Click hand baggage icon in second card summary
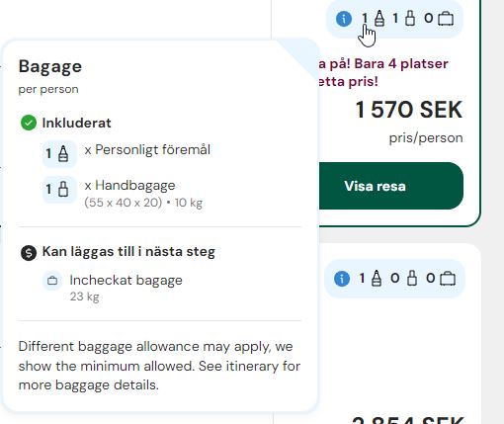This screenshot has width=504, height=424. (412, 279)
